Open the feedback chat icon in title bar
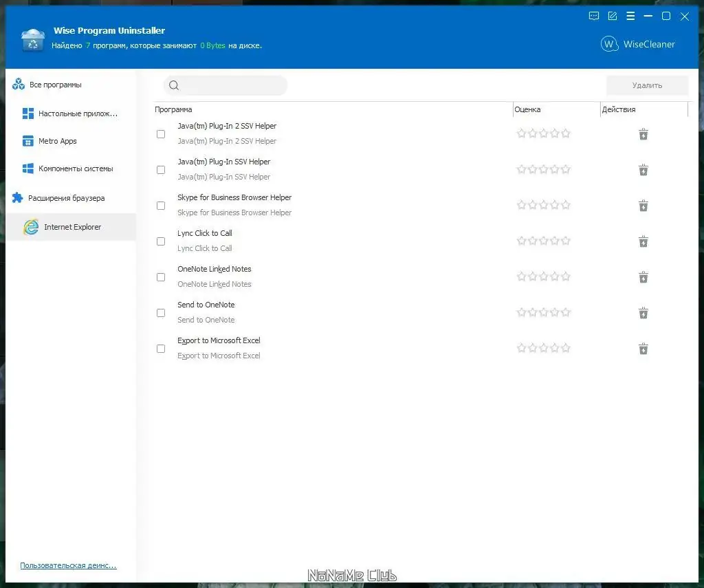 tap(594, 16)
